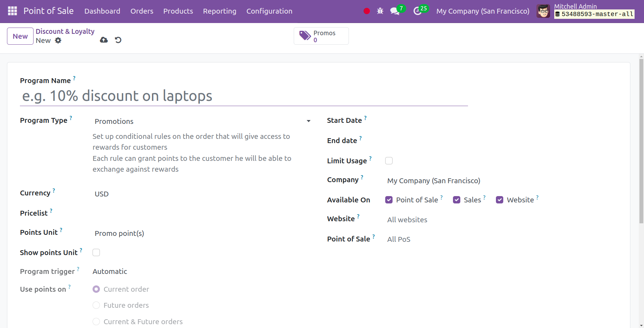Viewport: 644px width, 328px height.
Task: Expand the Program Type dropdown
Action: click(202, 121)
